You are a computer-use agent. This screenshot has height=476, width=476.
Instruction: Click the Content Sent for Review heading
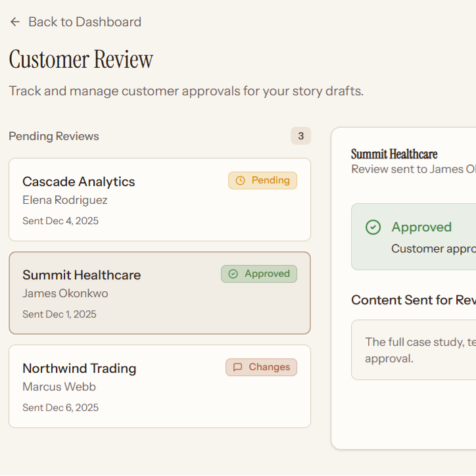[413, 300]
